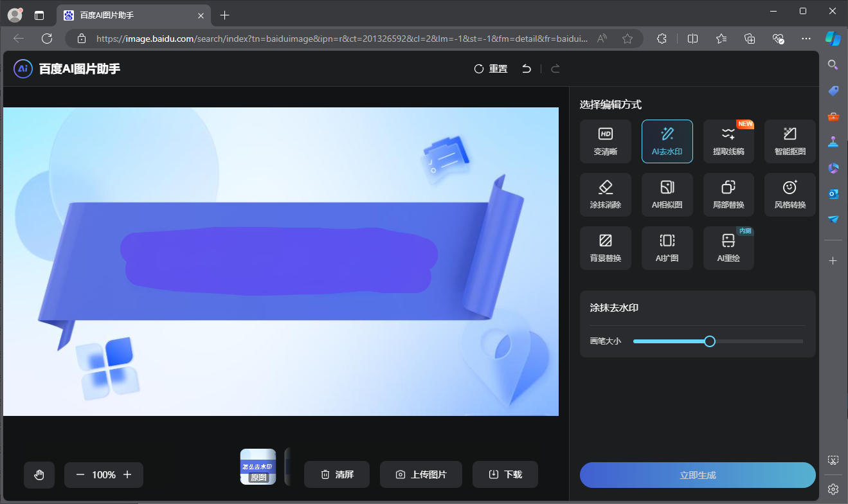Choose the 风格转换 style transfer tool

(789, 195)
